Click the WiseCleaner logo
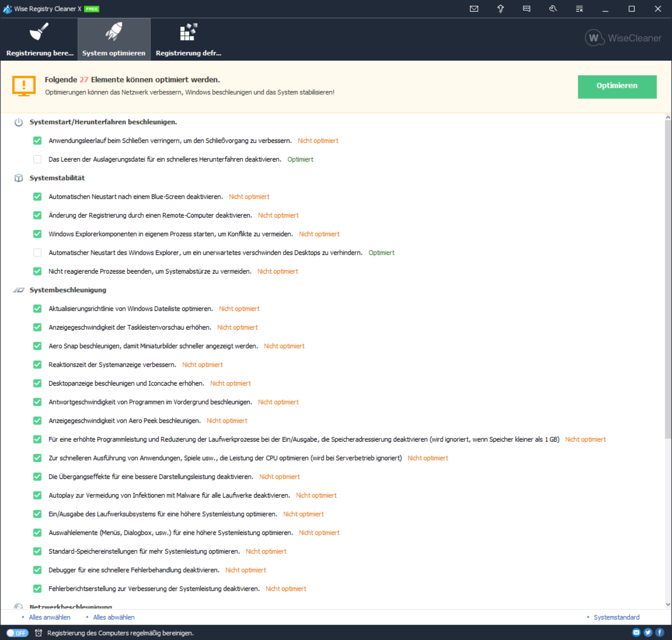 coord(623,38)
